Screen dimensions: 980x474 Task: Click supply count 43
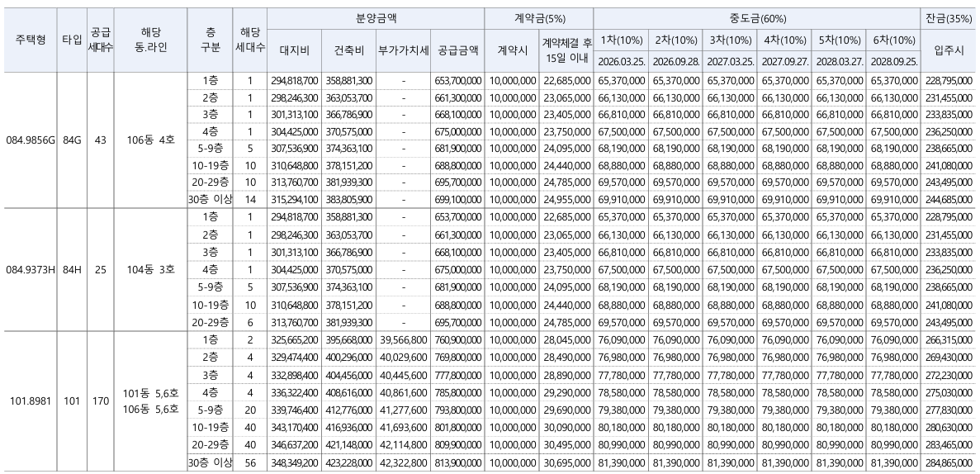[100, 140]
